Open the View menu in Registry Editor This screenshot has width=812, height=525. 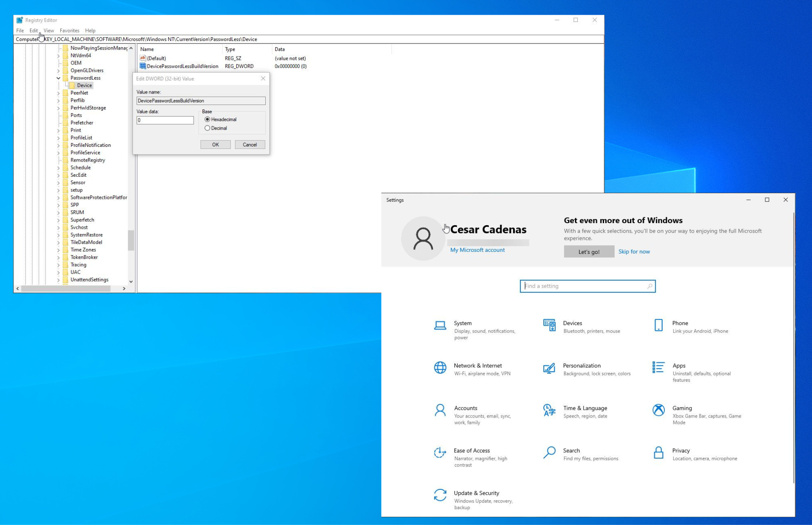(x=49, y=30)
